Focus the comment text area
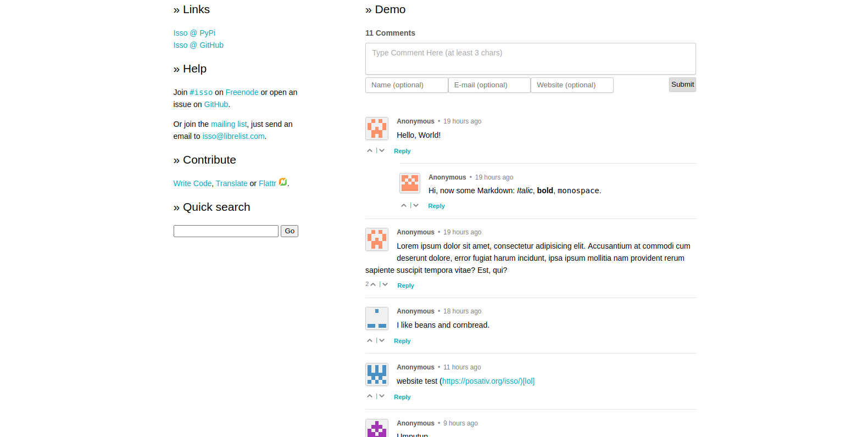868x437 pixels. (530, 59)
